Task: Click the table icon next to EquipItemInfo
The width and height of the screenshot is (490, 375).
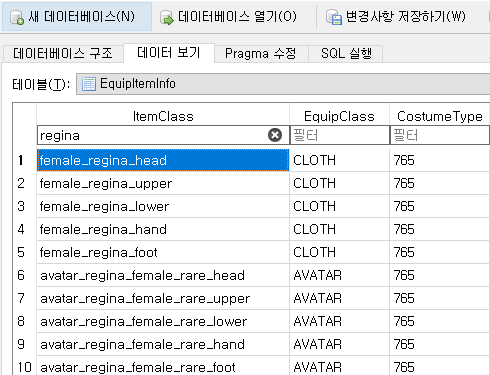Action: (89, 84)
